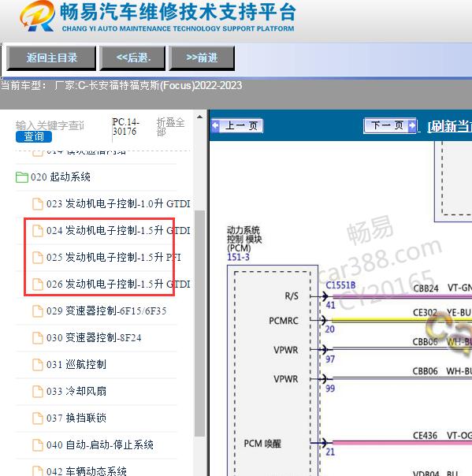Click the 刷新当前 refresh link
This screenshot has width=472, height=476.
pos(449,126)
